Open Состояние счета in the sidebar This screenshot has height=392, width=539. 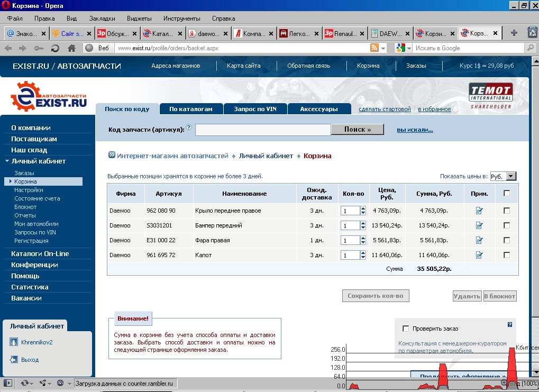click(x=37, y=198)
